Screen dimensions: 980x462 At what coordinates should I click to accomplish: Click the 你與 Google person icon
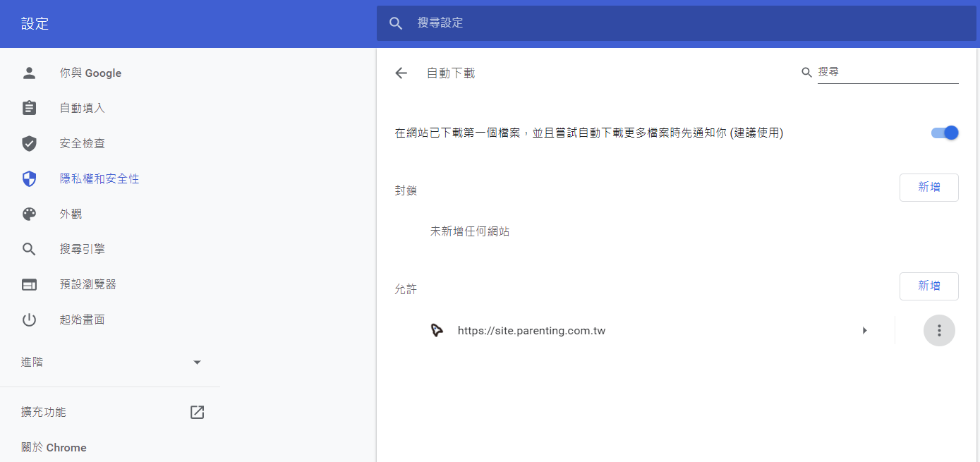pos(29,73)
